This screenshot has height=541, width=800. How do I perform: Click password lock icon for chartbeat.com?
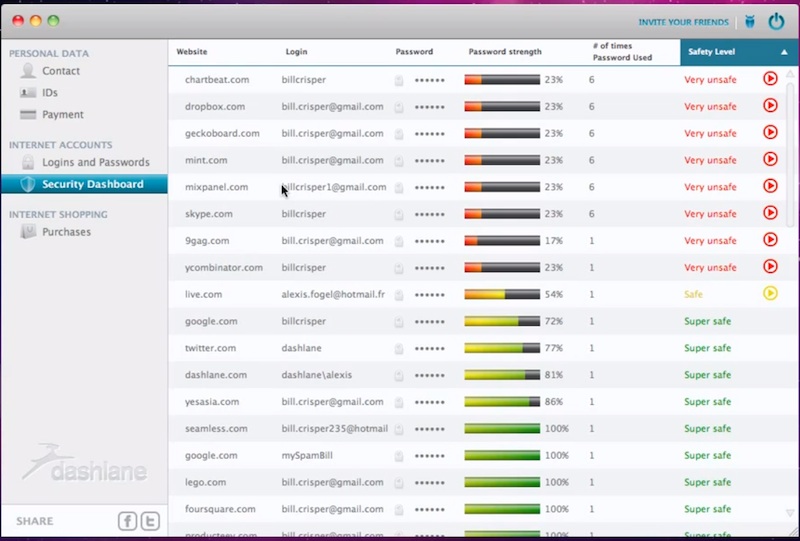399,80
